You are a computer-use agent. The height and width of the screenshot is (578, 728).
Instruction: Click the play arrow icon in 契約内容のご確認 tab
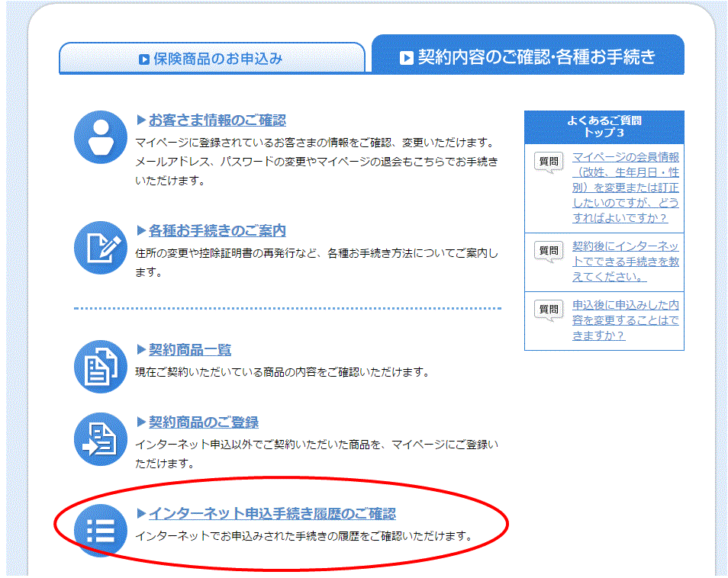coord(406,58)
